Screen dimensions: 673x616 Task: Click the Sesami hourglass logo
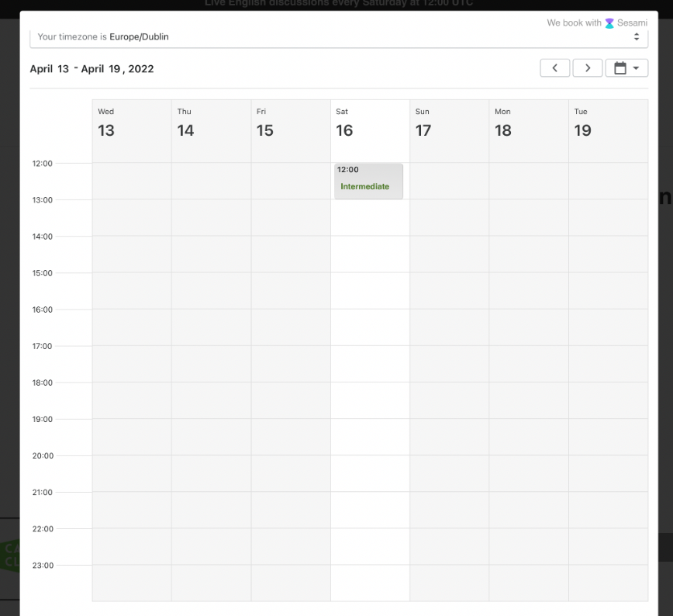coord(609,23)
